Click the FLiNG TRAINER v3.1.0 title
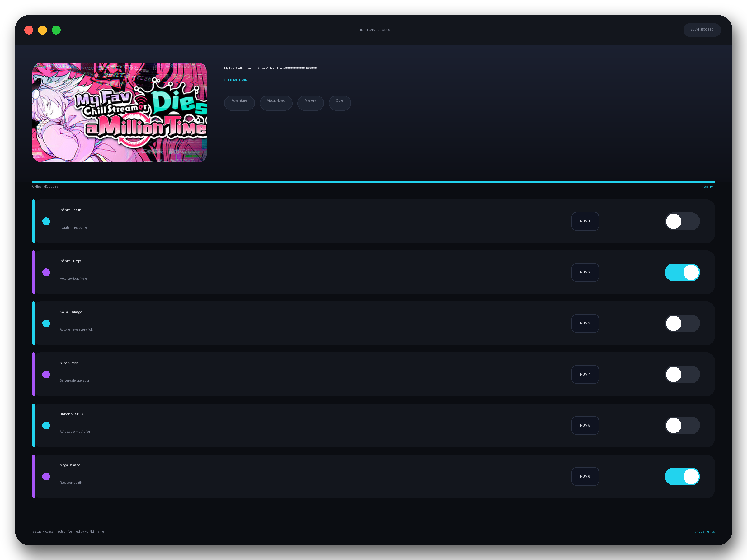 (x=373, y=30)
